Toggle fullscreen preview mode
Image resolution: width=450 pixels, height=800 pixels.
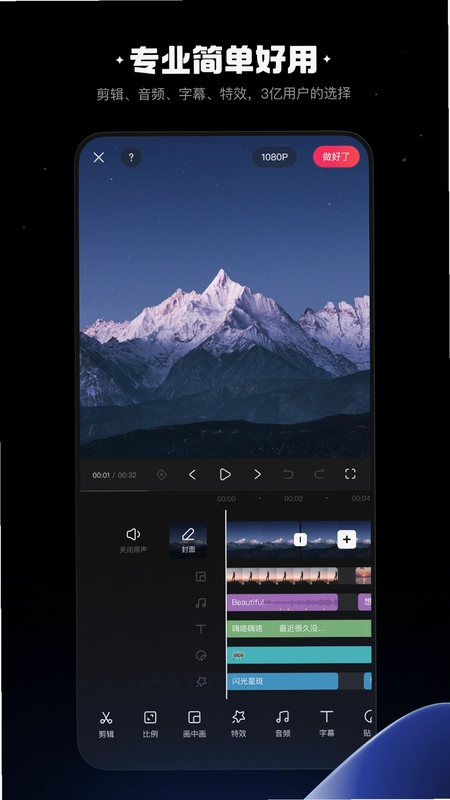coord(350,474)
